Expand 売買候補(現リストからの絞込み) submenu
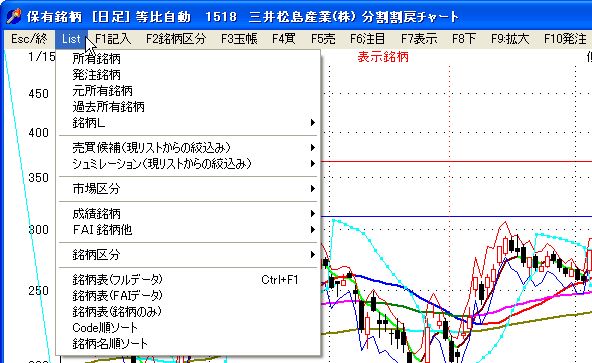Screen dimensions: 592x363 tap(188, 147)
